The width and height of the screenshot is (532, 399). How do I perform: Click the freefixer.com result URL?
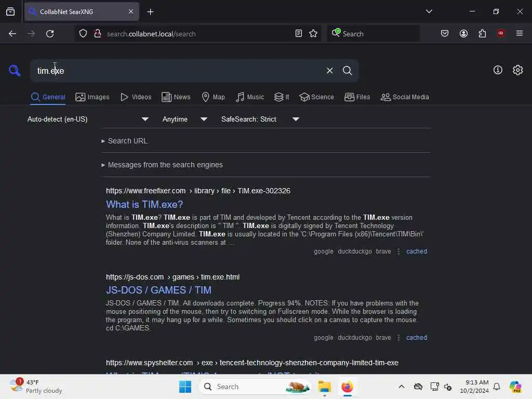pos(198,191)
